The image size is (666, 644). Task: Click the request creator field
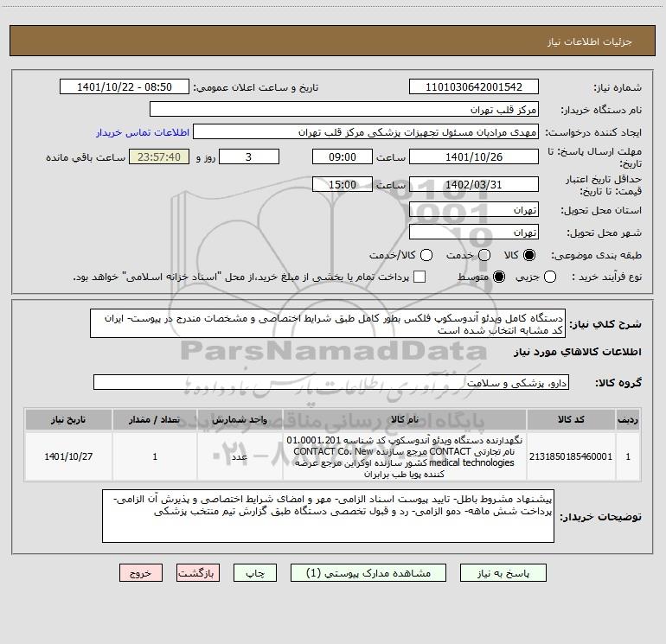(x=366, y=131)
